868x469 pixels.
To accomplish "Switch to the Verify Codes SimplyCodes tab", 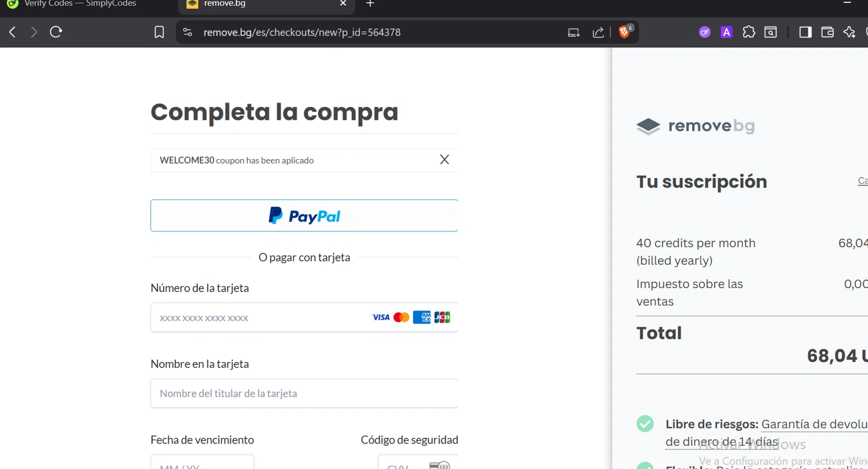I will (x=81, y=5).
